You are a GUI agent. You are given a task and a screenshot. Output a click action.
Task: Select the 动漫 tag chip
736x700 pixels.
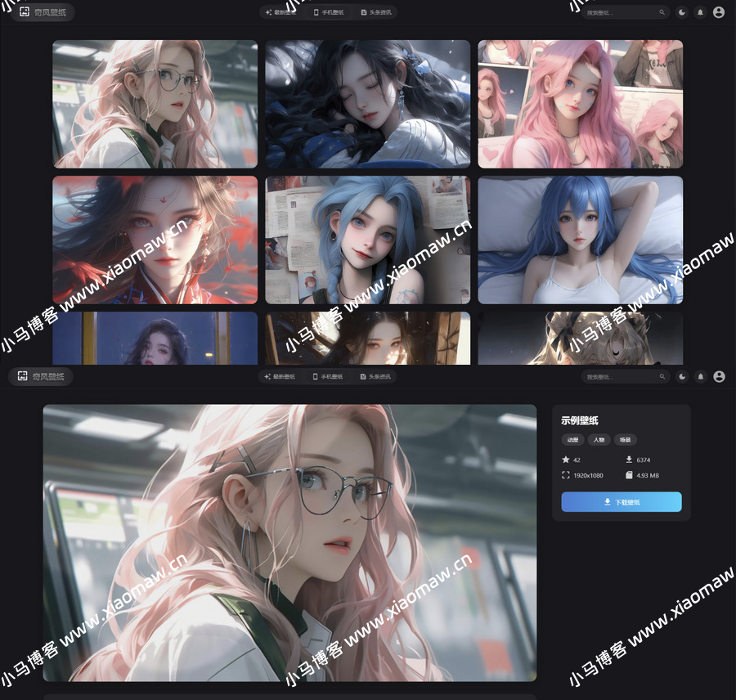(572, 440)
